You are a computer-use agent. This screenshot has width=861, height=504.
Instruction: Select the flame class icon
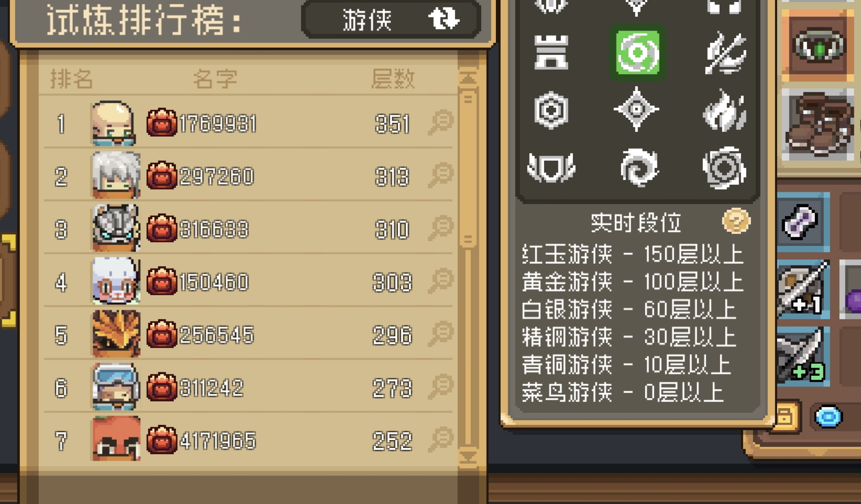[724, 110]
